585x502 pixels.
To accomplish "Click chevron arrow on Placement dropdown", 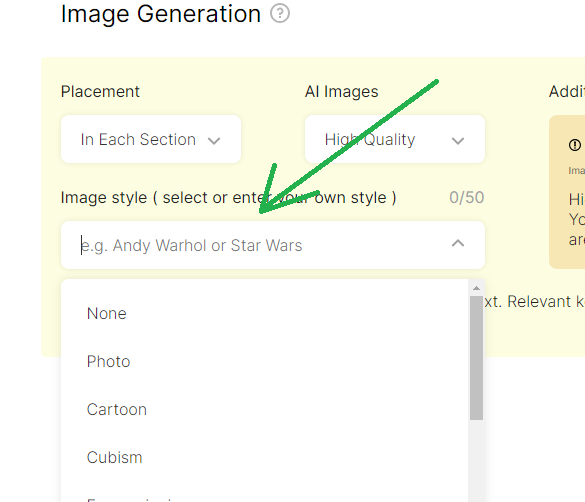I will (214, 141).
